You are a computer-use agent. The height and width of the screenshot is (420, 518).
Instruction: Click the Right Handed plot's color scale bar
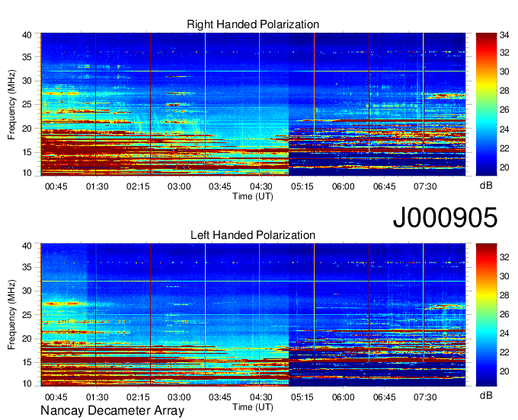(486, 104)
